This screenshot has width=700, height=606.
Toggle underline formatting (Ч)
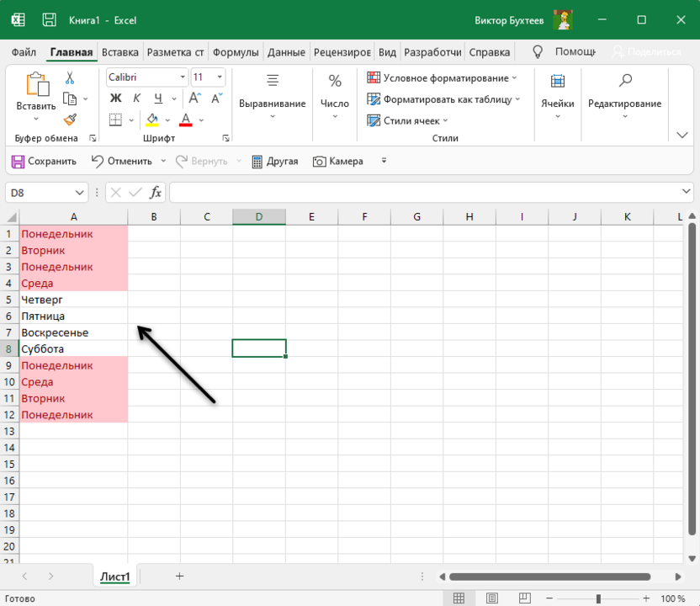(x=158, y=98)
